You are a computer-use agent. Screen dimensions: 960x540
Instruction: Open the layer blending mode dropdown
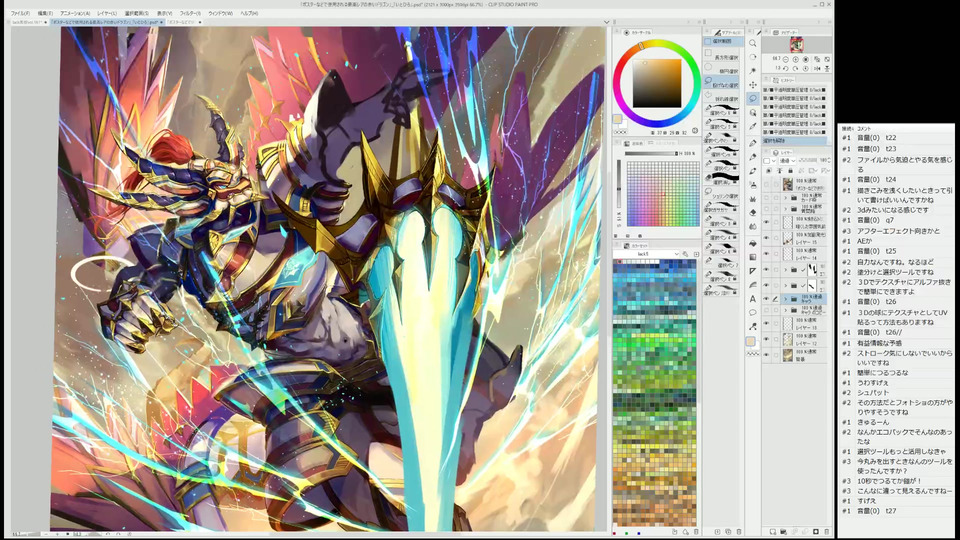coord(787,160)
